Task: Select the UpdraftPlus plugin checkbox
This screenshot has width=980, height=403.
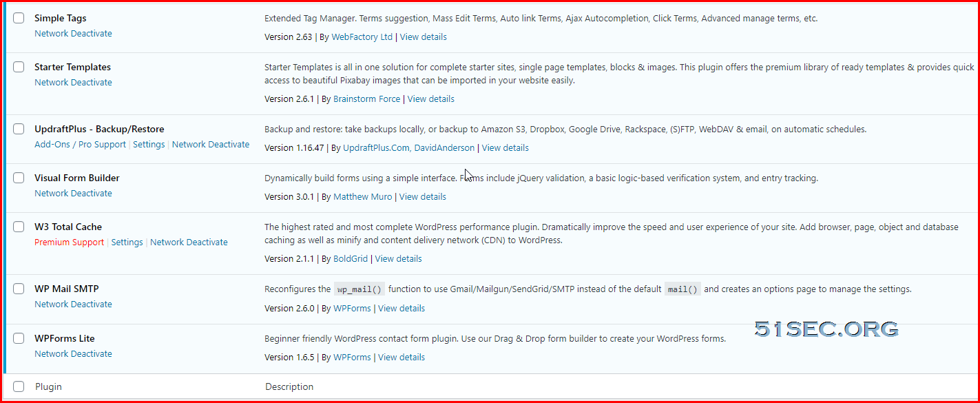Action: pos(19,129)
